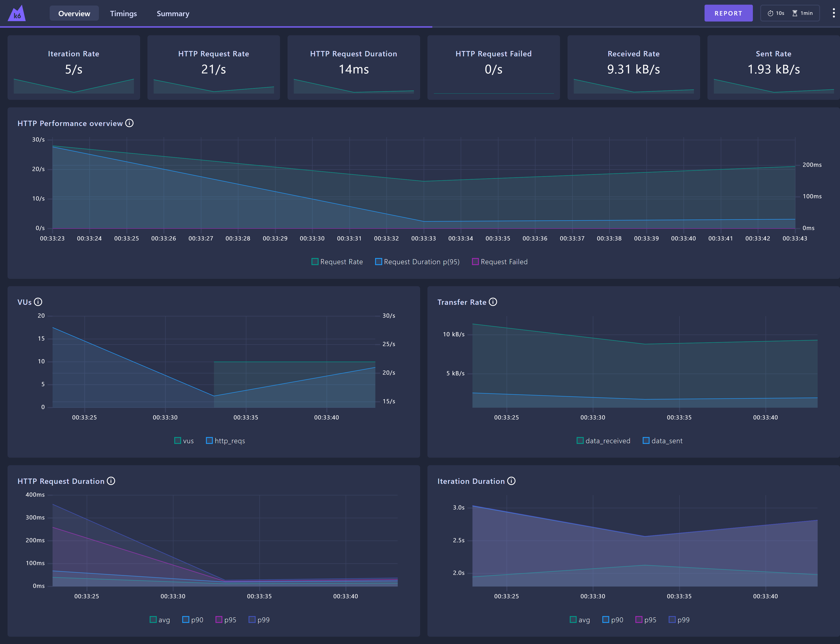Click the info icon next to Transfer Rate

tap(493, 302)
